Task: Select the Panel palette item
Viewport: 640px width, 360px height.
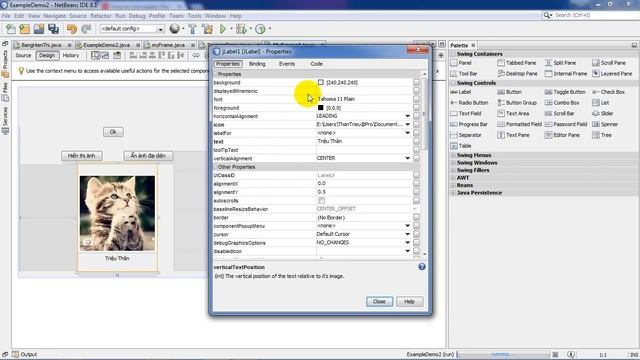Action: pos(461,63)
